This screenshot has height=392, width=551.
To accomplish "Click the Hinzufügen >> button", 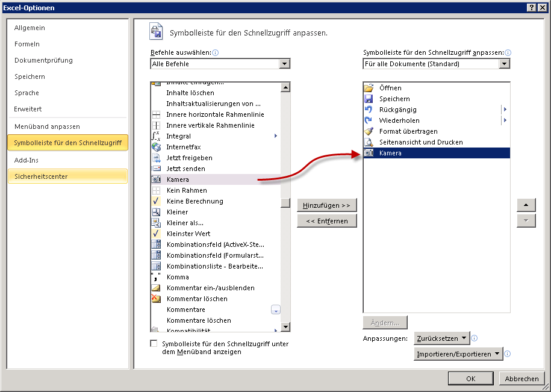I will pos(327,205).
